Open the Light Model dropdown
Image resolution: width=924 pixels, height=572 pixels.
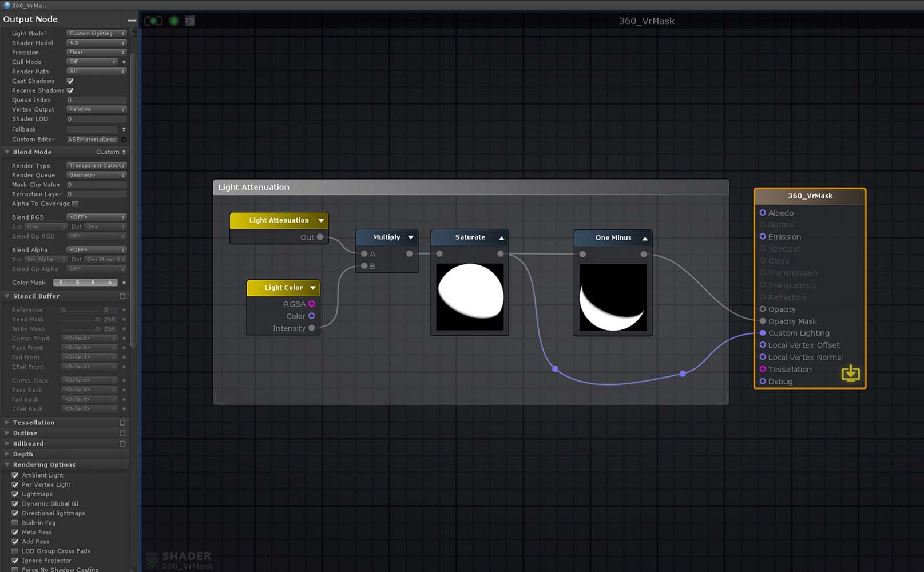pyautogui.click(x=96, y=33)
